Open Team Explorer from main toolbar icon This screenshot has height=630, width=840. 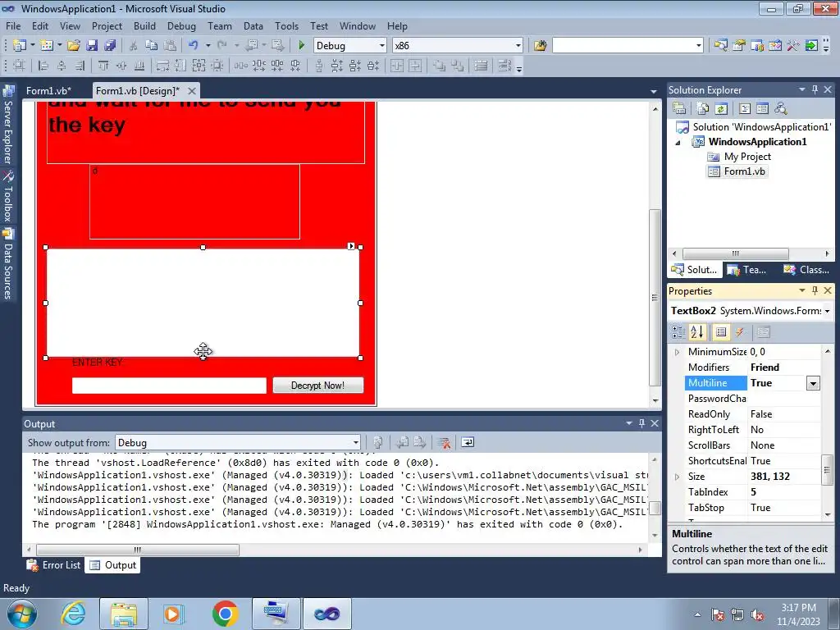pos(757,46)
